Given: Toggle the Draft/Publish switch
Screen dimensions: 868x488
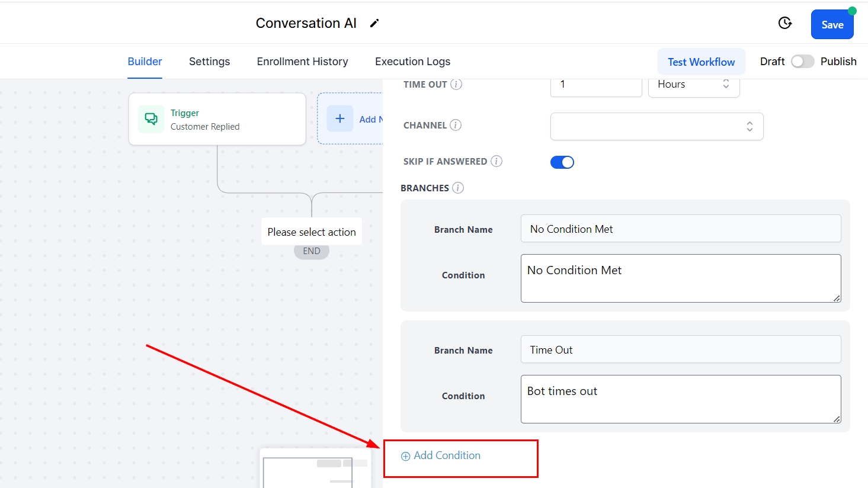Looking at the screenshot, I should (802, 62).
